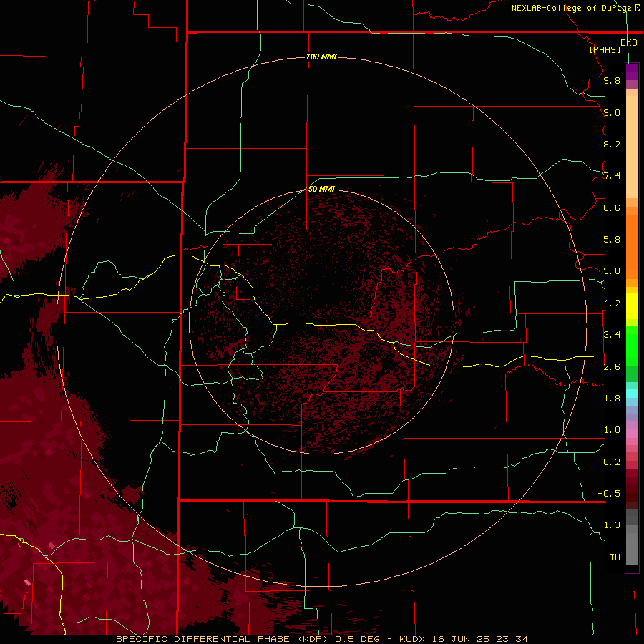
Task: Click the 1.8 legend value
Action: [x=612, y=399]
